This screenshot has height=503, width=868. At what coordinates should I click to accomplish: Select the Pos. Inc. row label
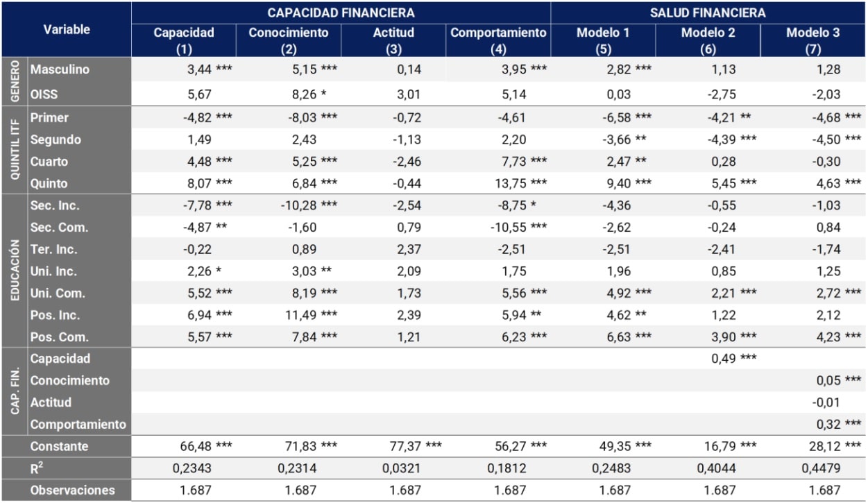pos(56,316)
